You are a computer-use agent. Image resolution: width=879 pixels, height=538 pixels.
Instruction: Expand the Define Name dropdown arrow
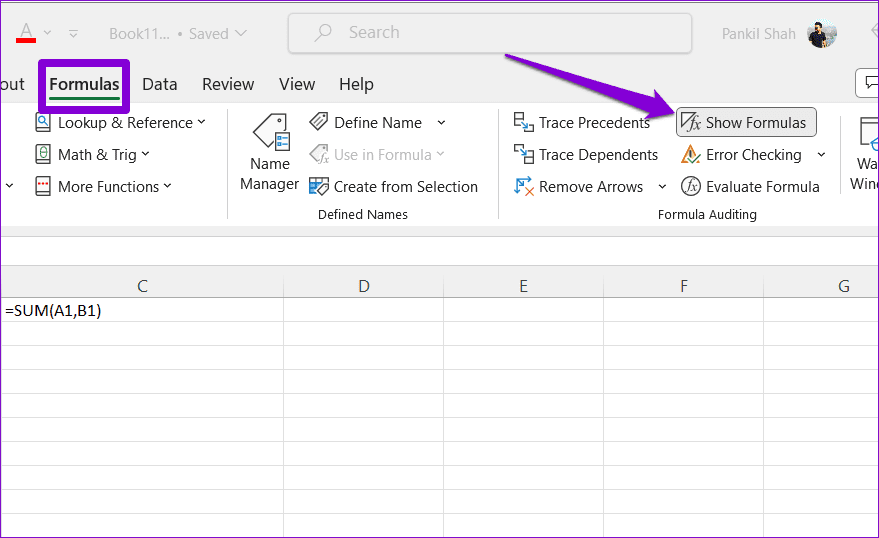click(x=441, y=123)
